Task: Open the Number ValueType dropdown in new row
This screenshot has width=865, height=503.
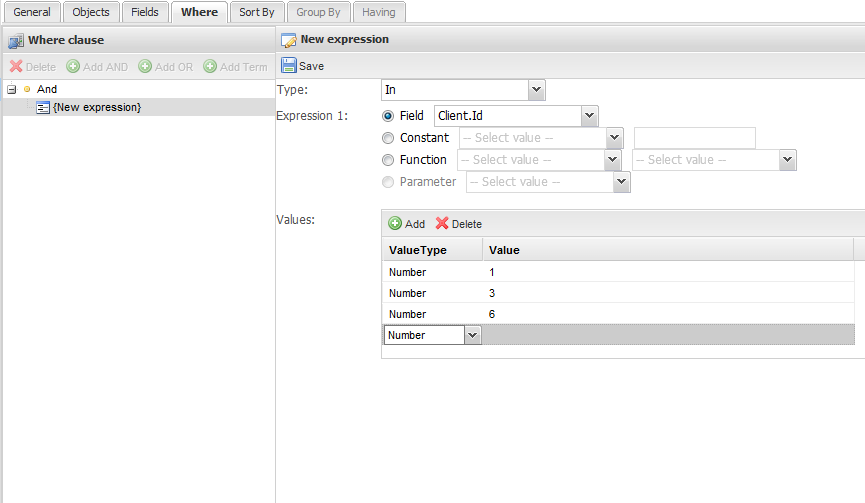Action: (x=473, y=335)
